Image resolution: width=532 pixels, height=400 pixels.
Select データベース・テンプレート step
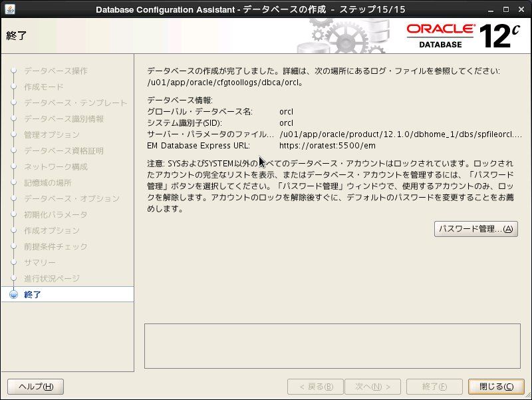(75, 102)
